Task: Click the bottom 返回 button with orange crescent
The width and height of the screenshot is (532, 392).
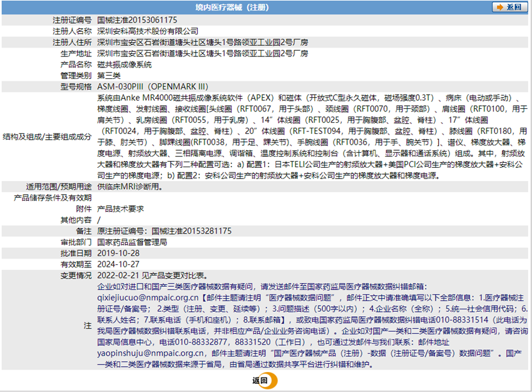Action: click(265, 381)
